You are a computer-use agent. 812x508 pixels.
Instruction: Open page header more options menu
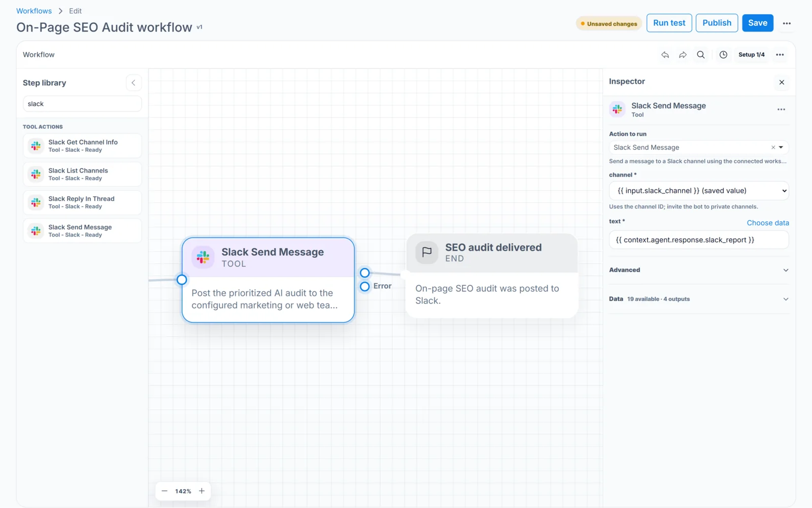(787, 23)
